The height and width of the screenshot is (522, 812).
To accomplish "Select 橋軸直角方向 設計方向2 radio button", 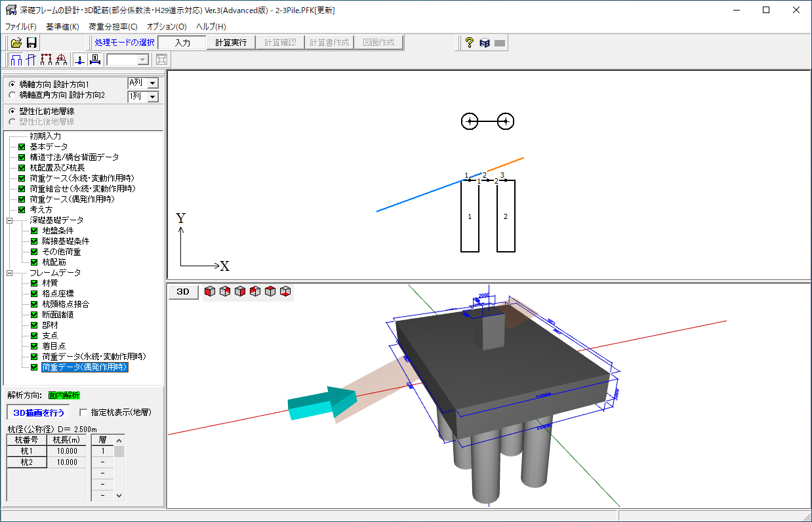I will (x=12, y=95).
